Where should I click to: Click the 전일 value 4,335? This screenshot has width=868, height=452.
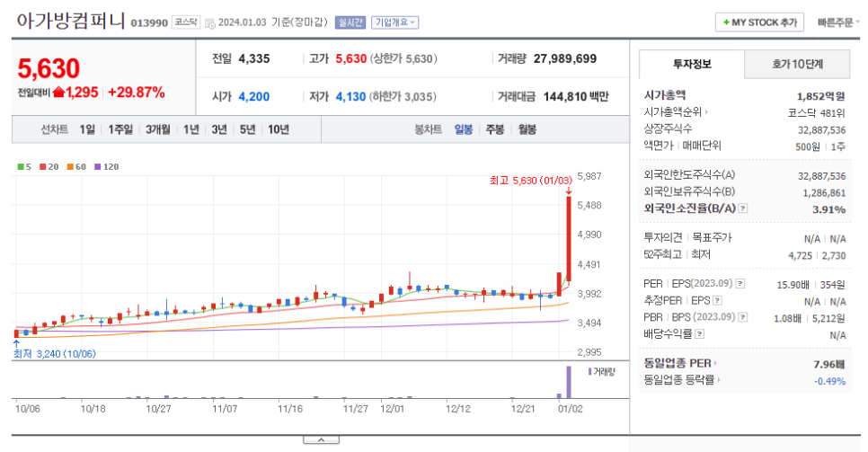[x=254, y=58]
